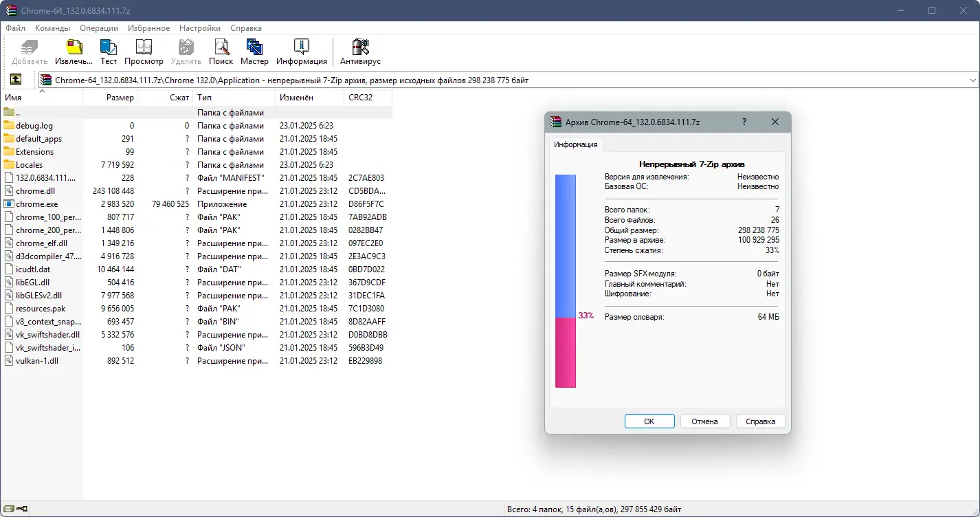The height and width of the screenshot is (517, 980).
Task: Launch the Мастер (Wizard) tool
Action: pos(254,52)
